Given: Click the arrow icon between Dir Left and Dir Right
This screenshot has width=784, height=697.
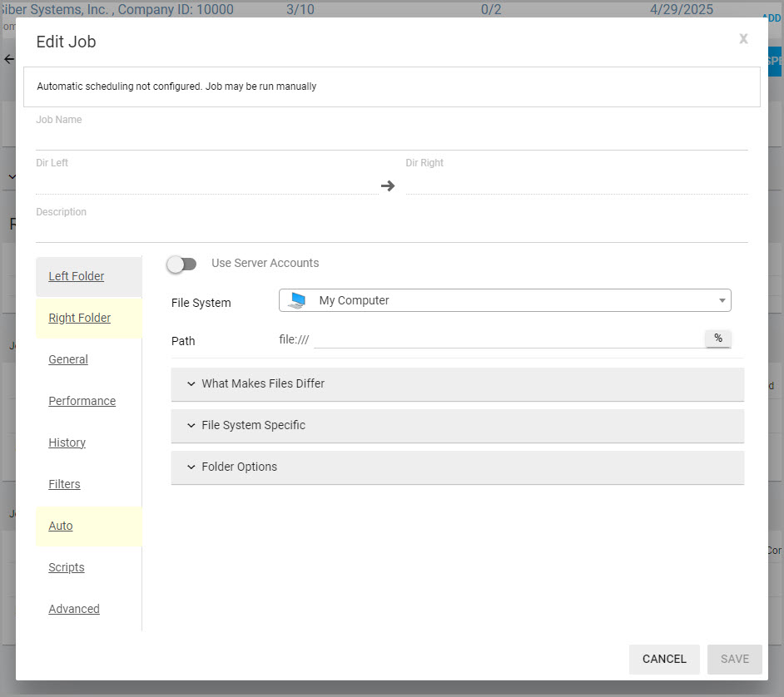Looking at the screenshot, I should tap(388, 185).
